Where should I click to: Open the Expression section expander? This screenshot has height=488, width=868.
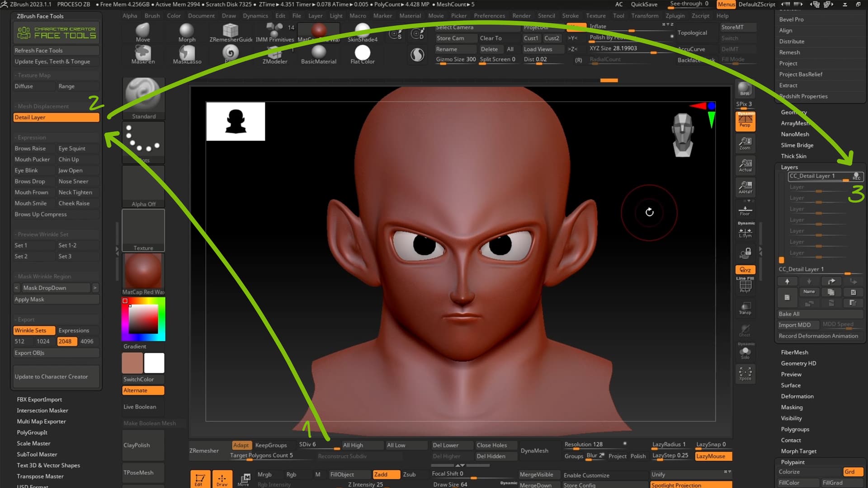pyautogui.click(x=31, y=137)
